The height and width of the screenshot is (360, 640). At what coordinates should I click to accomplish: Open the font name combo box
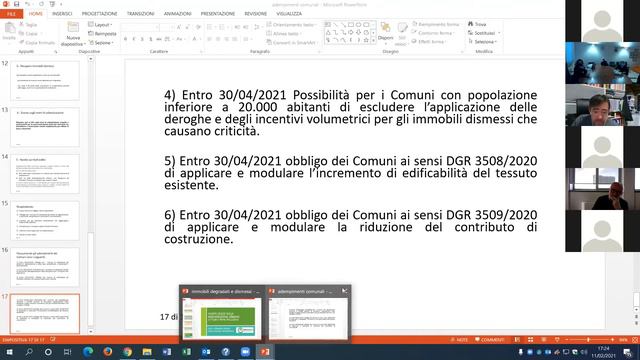point(140,27)
